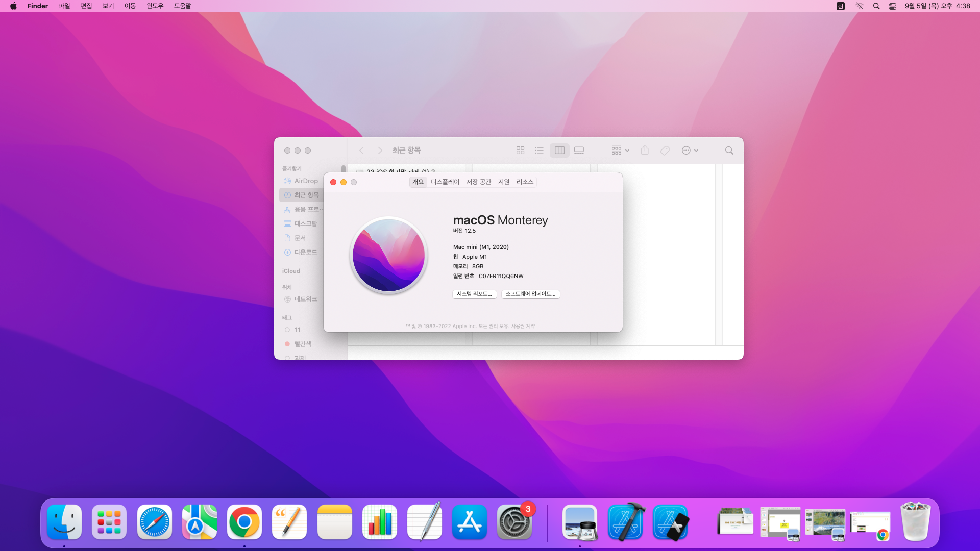The height and width of the screenshot is (551, 980).
Task: Select 네트워크 in Finder sidebar
Action: coord(301,299)
